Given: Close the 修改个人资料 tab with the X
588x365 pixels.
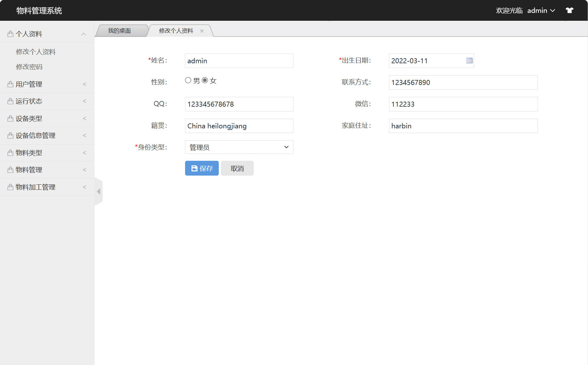Looking at the screenshot, I should point(202,31).
